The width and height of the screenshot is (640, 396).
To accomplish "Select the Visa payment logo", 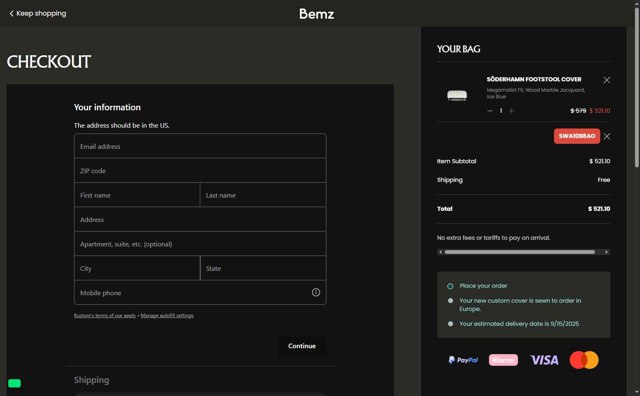I will click(x=544, y=360).
